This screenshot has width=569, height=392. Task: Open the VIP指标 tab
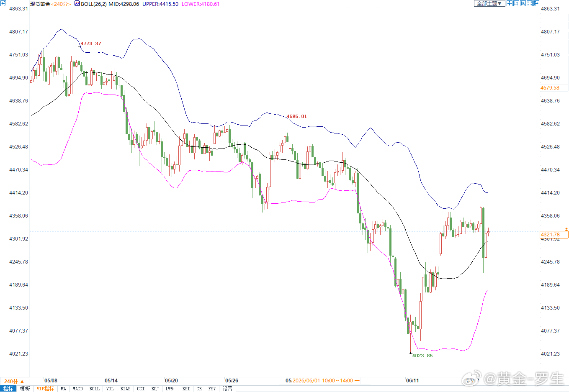tap(45, 389)
